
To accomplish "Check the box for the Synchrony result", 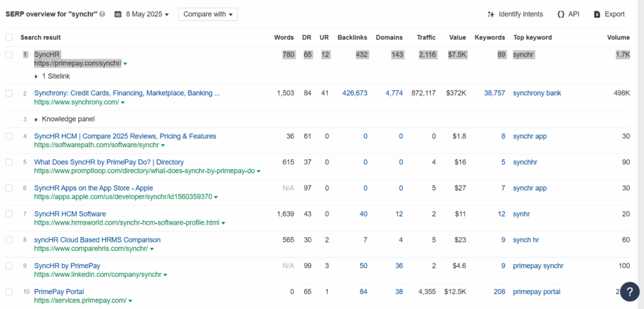I will [x=9, y=93].
